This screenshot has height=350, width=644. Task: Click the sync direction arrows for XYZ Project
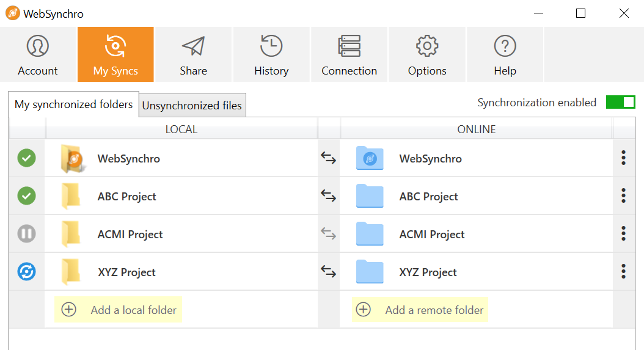(x=329, y=272)
